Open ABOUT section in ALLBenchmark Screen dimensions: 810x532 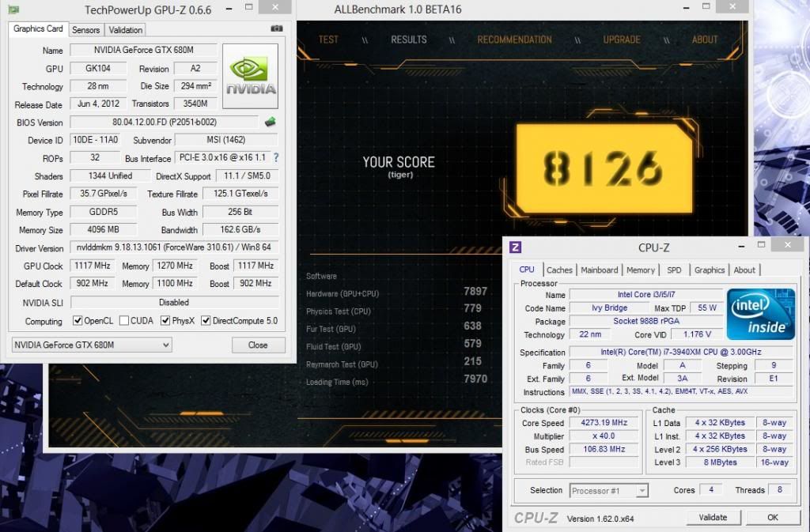705,40
